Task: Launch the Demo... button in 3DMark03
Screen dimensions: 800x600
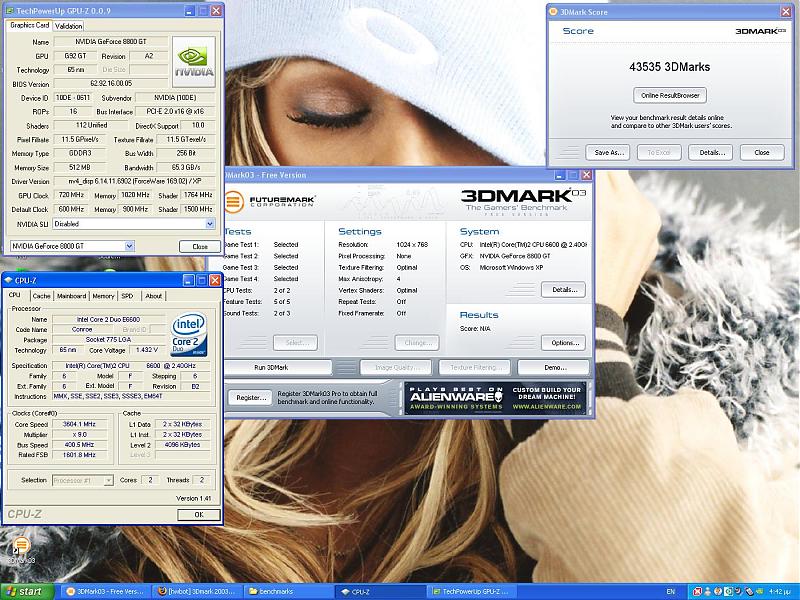Action: tap(555, 367)
